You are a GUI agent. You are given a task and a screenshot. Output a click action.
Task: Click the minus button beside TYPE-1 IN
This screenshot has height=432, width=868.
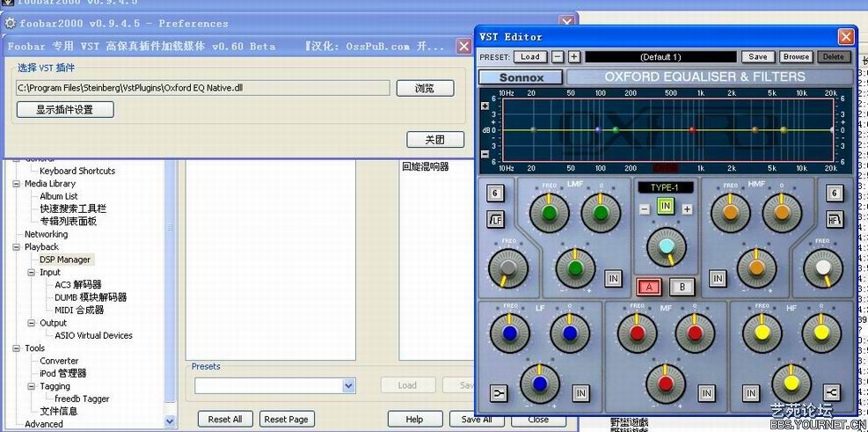[x=645, y=209]
